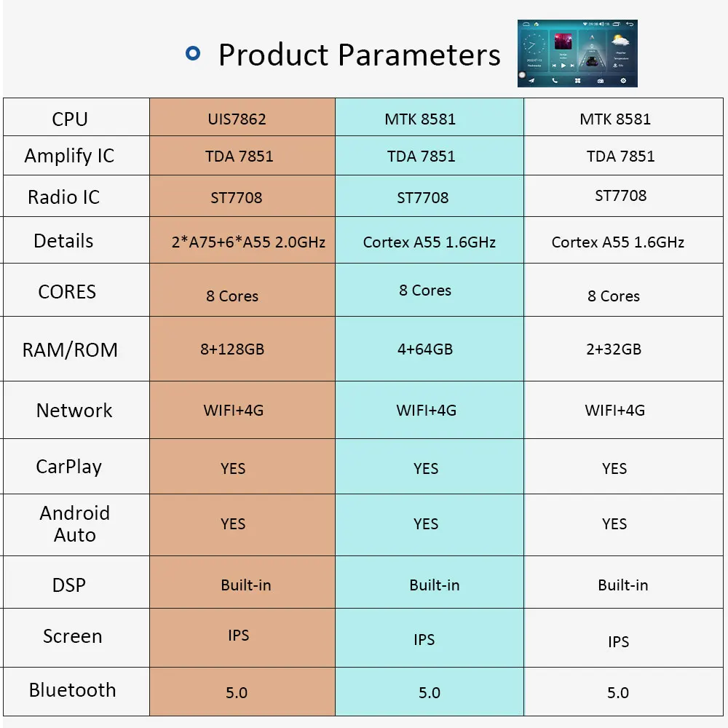Screen dimensions: 728x728
Task: Play the music track in the player widget
Action: pyautogui.click(x=563, y=66)
